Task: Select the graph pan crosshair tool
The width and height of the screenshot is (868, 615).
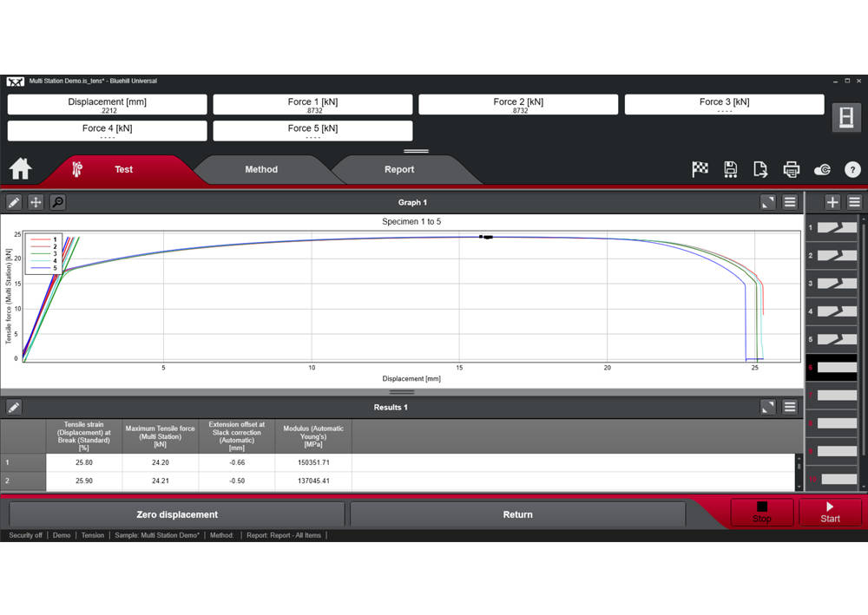Action: click(x=36, y=202)
